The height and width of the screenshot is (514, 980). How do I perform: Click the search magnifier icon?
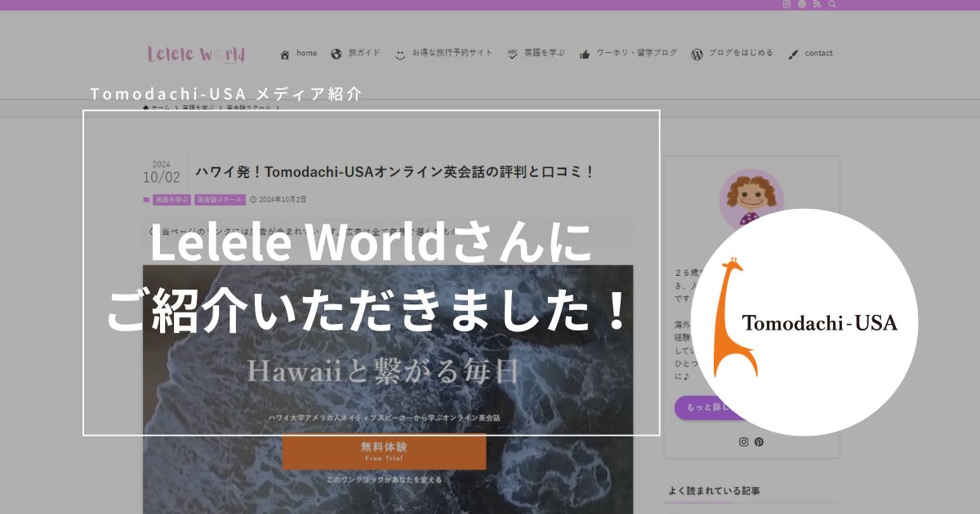click(833, 4)
